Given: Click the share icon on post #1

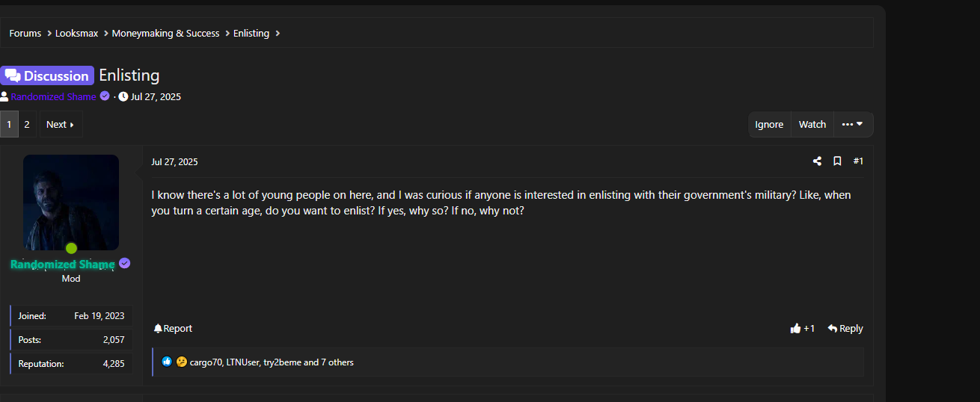Looking at the screenshot, I should pyautogui.click(x=817, y=161).
